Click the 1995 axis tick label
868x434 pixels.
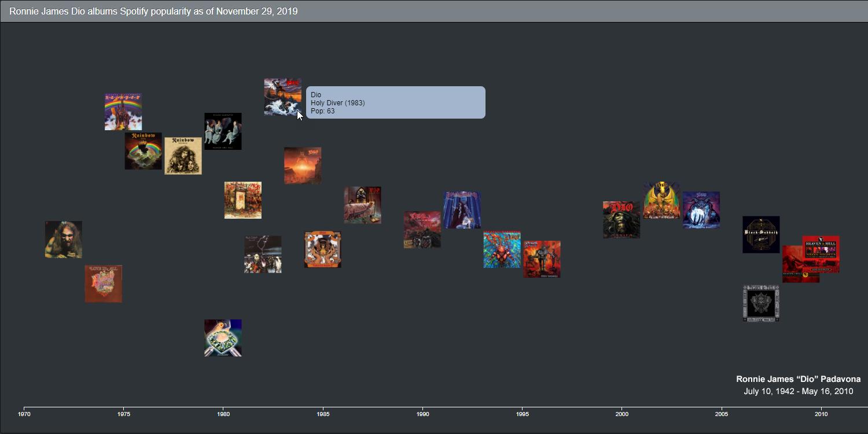point(523,414)
